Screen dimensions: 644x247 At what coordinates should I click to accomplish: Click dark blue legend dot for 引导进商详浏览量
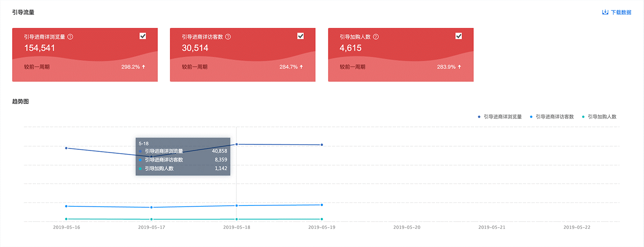point(479,117)
